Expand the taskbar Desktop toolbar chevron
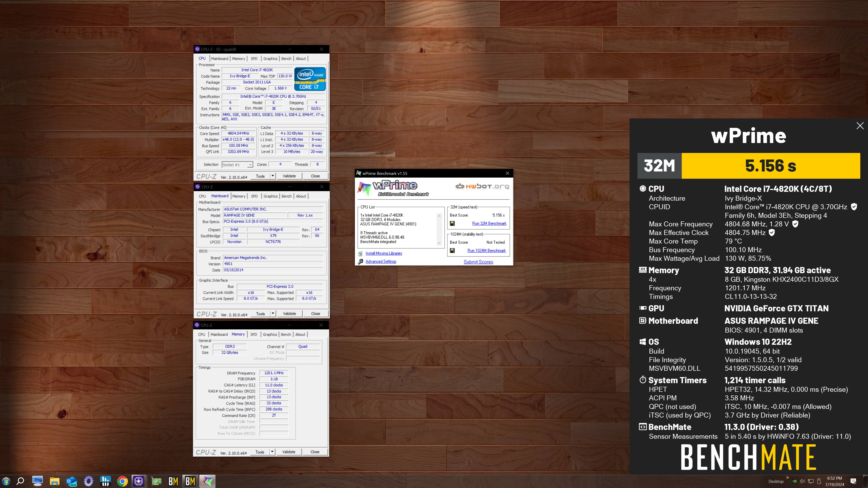This screenshot has height=488, width=868. click(788, 478)
